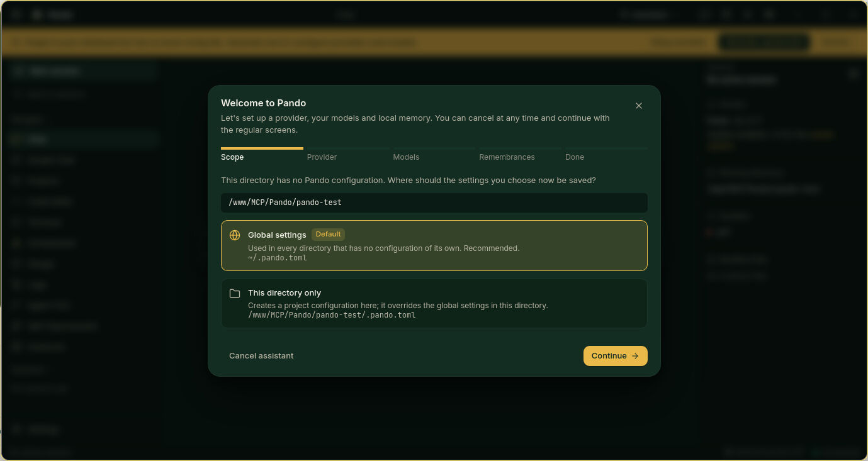The width and height of the screenshot is (868, 461).
Task: Choose the This directory only scope option
Action: point(434,303)
